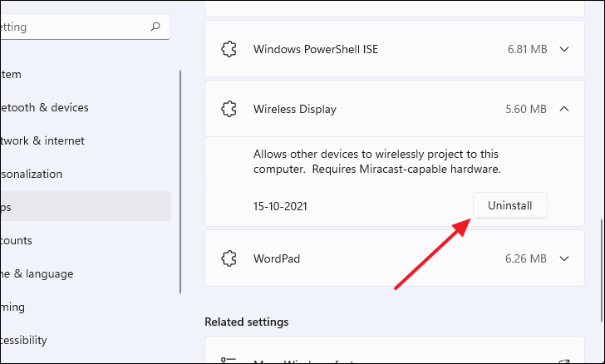Viewport: 605px width, 364px height.
Task: Switch to Time & language settings
Action: pos(37,273)
